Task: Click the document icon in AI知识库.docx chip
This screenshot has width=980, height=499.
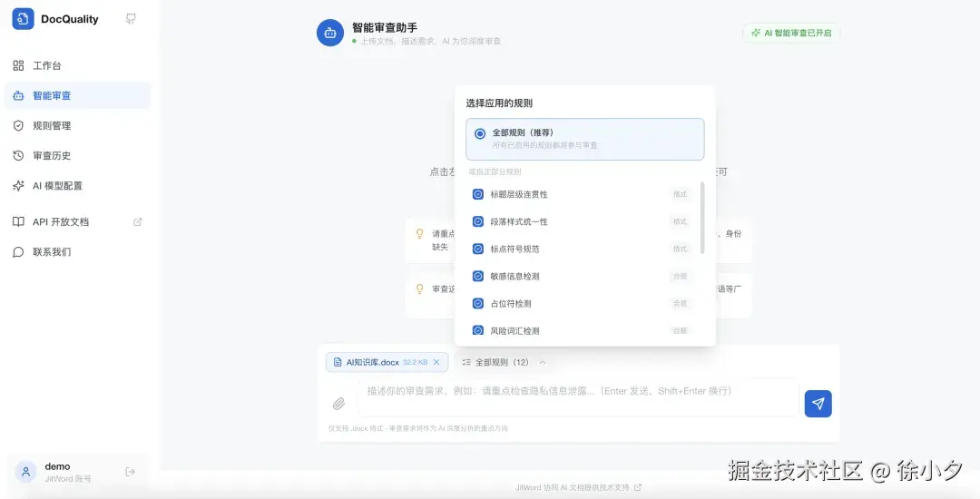Action: (x=338, y=362)
